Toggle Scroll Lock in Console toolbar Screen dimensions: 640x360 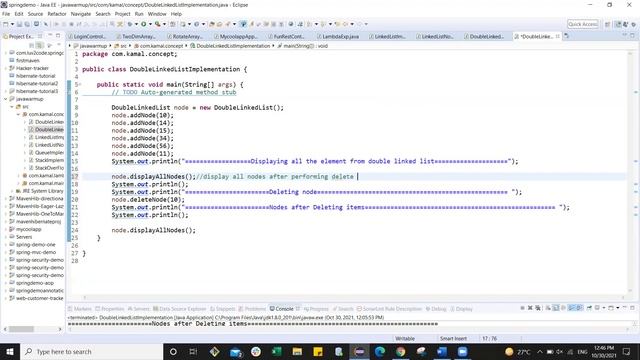[556, 308]
